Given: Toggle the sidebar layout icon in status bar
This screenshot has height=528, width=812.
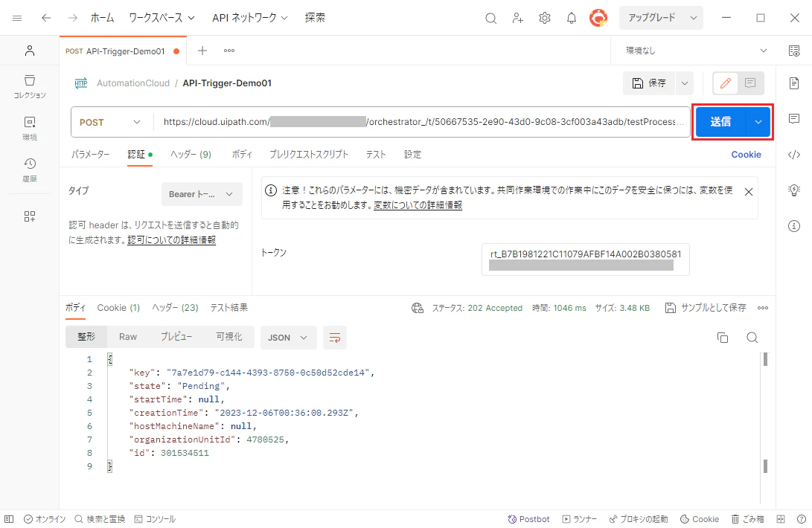Looking at the screenshot, I should (9, 518).
